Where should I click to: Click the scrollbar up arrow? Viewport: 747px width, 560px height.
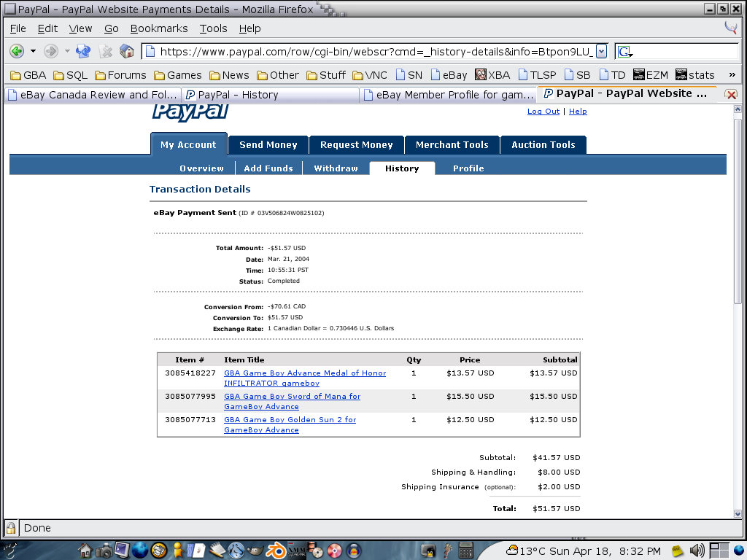pyautogui.click(x=738, y=109)
